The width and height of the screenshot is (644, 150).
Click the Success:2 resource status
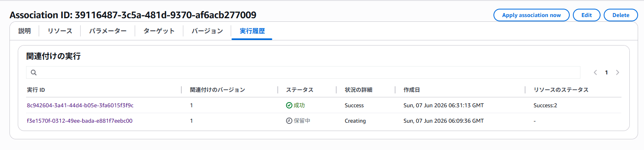[545, 105]
